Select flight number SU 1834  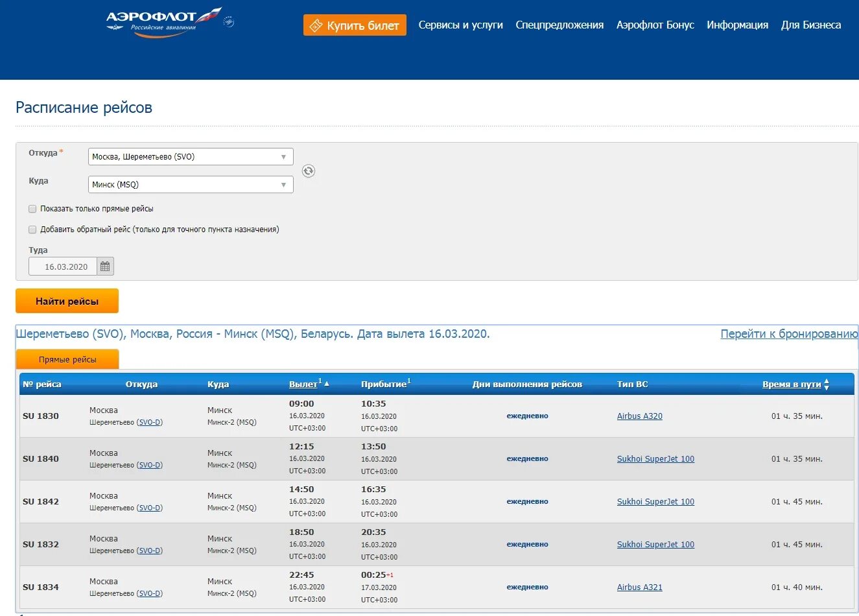pos(41,587)
